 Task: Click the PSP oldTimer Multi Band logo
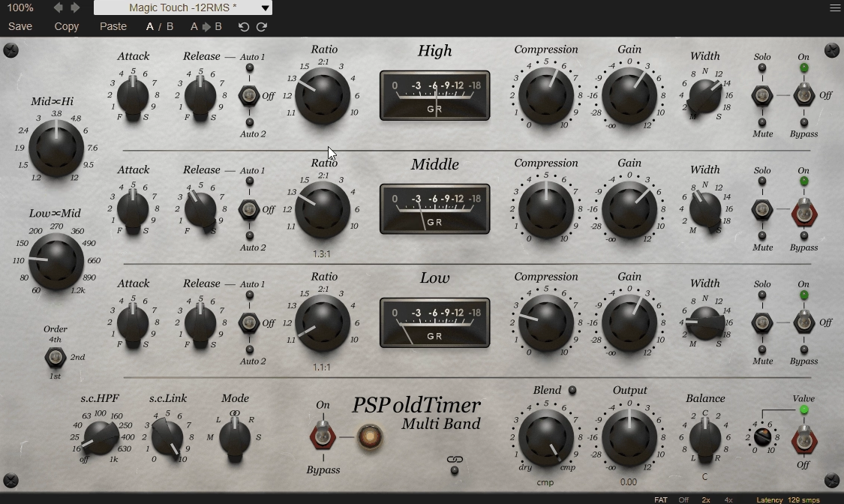pos(416,414)
